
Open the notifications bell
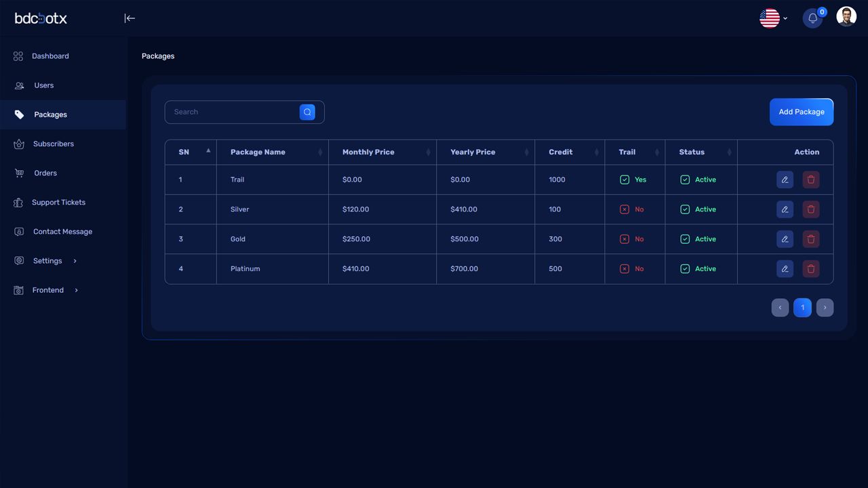point(812,18)
